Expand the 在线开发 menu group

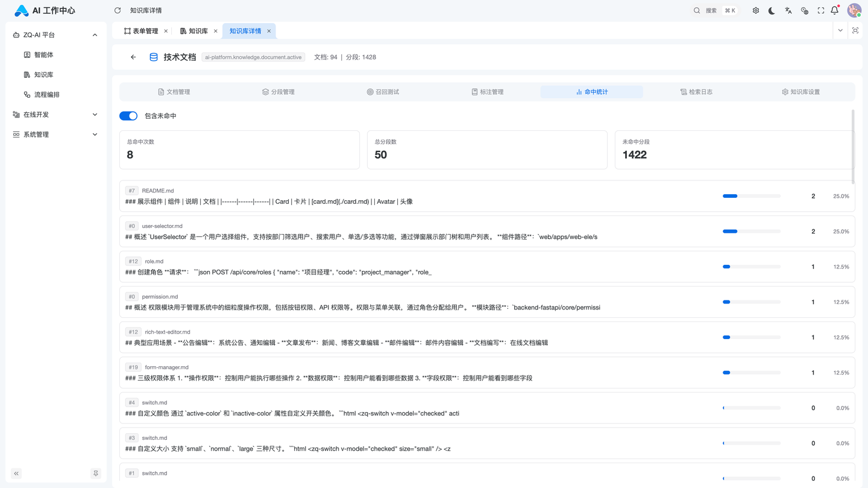coord(55,115)
